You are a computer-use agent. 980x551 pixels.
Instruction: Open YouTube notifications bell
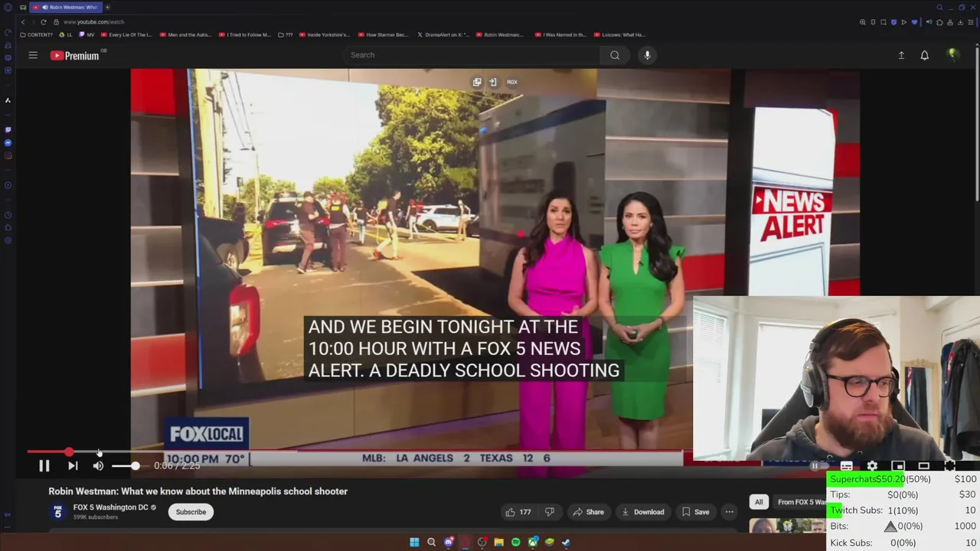point(924,55)
